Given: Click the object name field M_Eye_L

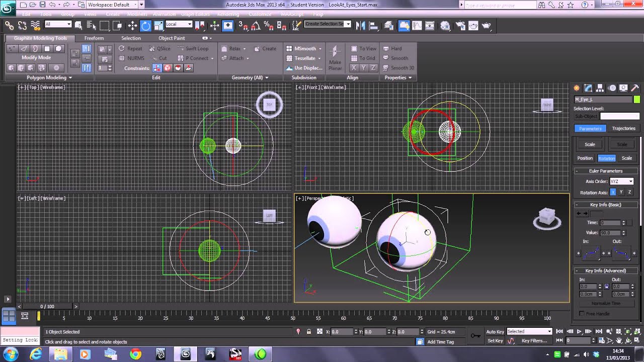Looking at the screenshot, I should pyautogui.click(x=603, y=100).
